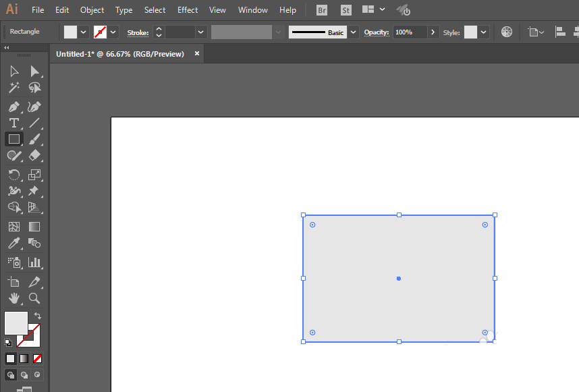Open the Effect menu
Screen dimensions: 579x392
(188, 10)
